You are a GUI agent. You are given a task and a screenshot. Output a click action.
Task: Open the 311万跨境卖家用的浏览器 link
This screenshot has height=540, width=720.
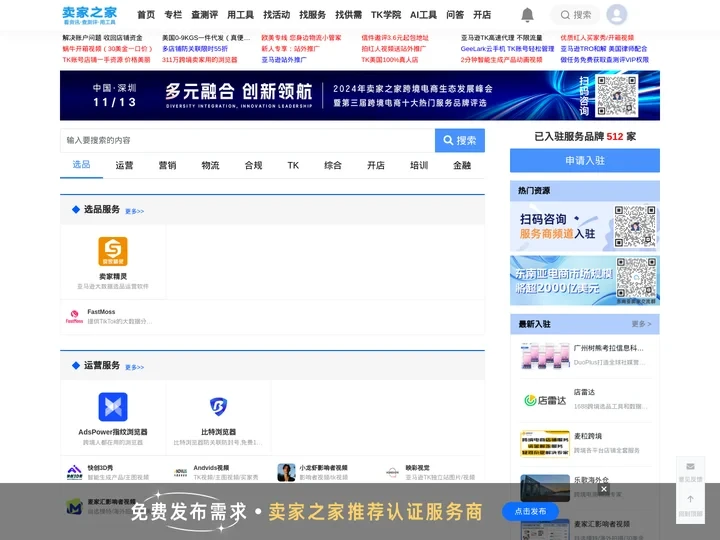199,60
